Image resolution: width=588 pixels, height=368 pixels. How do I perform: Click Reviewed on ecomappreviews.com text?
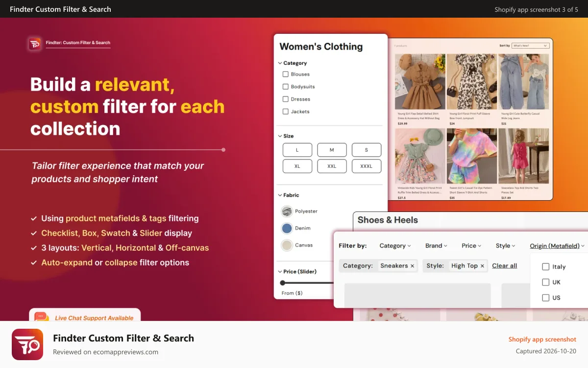coord(105,352)
